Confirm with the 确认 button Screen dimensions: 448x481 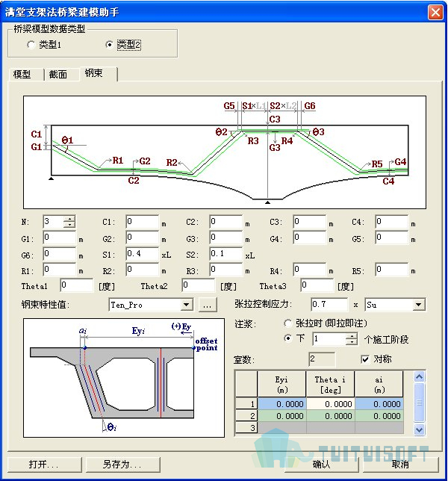coord(322,465)
